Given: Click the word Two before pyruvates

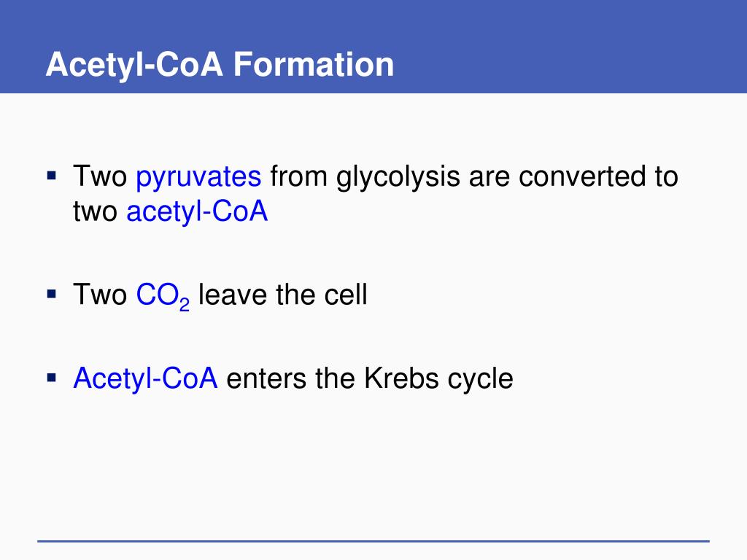Looking at the screenshot, I should click(100, 176).
